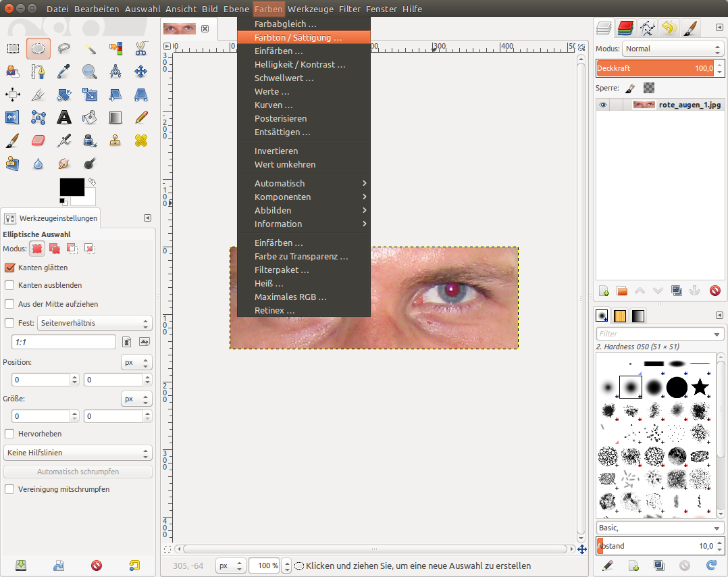Click the delete layer icon
Screen dimensions: 728x577
click(x=715, y=291)
